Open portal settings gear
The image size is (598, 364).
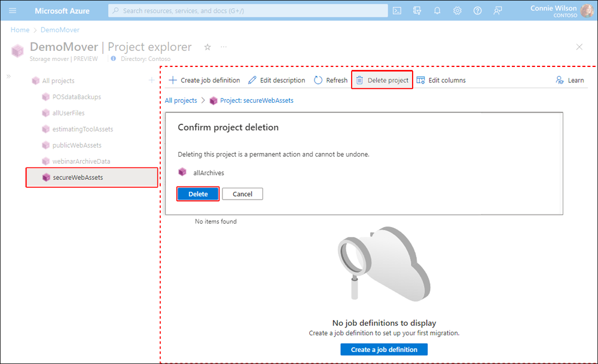point(457,11)
